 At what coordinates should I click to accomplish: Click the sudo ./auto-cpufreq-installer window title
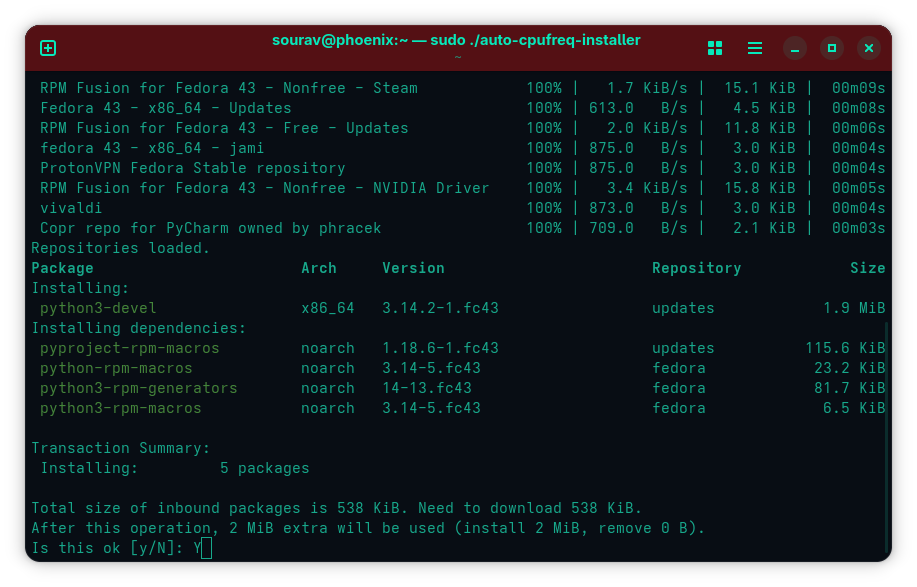(456, 40)
